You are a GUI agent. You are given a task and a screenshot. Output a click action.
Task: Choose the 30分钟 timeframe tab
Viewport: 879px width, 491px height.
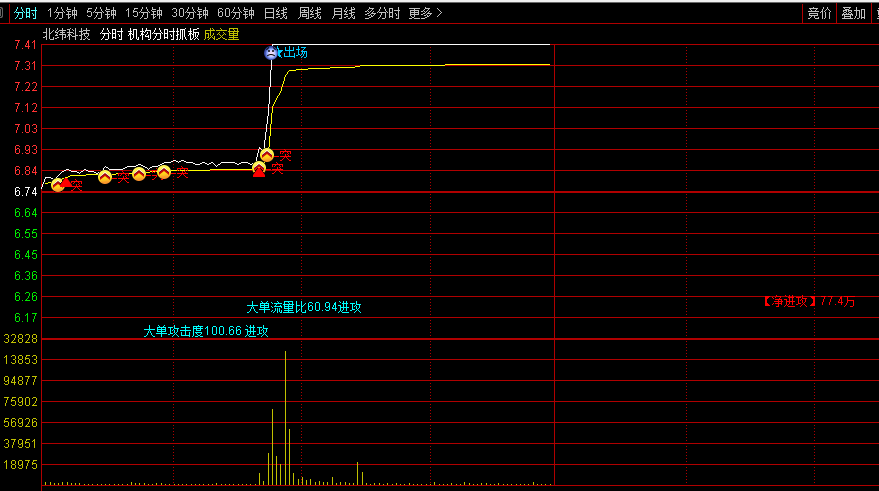[190, 13]
